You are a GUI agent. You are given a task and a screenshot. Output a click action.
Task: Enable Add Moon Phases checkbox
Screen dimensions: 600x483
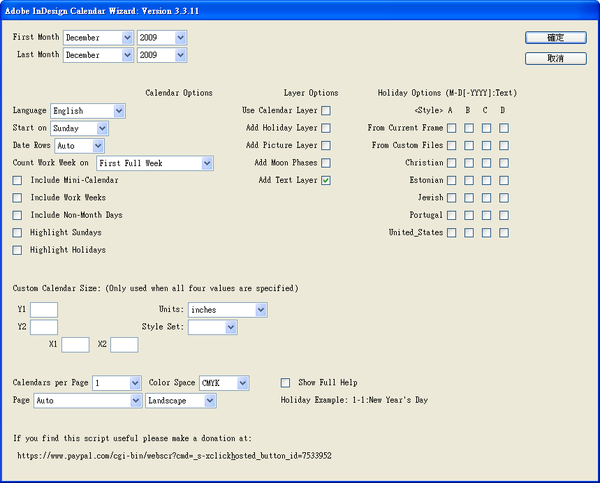click(x=326, y=163)
